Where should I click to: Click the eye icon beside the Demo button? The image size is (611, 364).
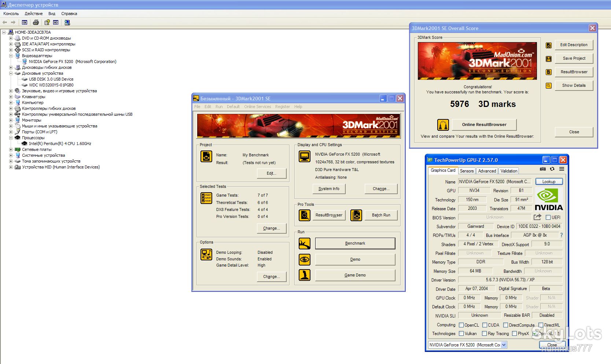(305, 260)
